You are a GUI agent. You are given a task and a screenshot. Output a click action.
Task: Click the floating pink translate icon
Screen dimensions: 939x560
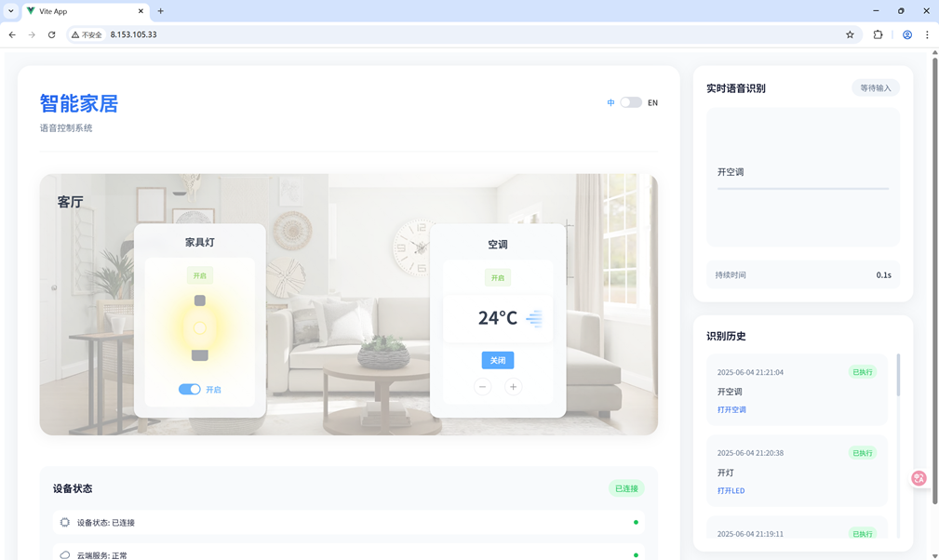pyautogui.click(x=919, y=478)
